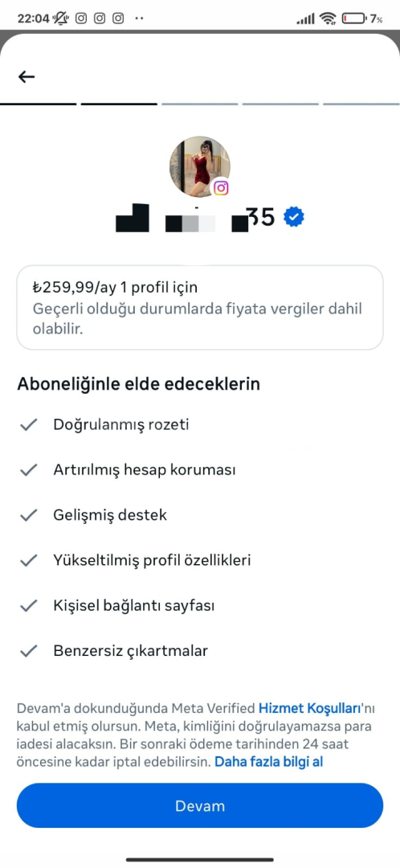Screen dimensions: 400x868
Task: Open the Daha fazla bilgi al link
Action: coord(269,762)
